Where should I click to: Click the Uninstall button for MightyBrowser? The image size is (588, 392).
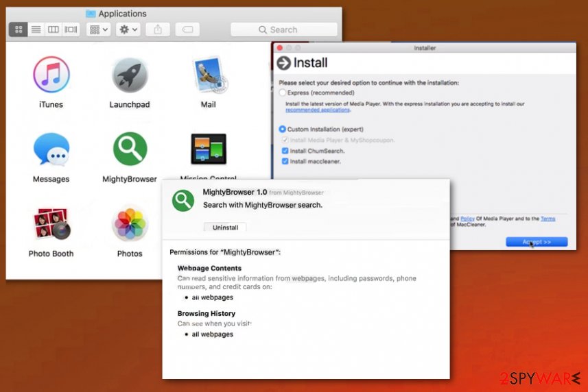click(225, 228)
